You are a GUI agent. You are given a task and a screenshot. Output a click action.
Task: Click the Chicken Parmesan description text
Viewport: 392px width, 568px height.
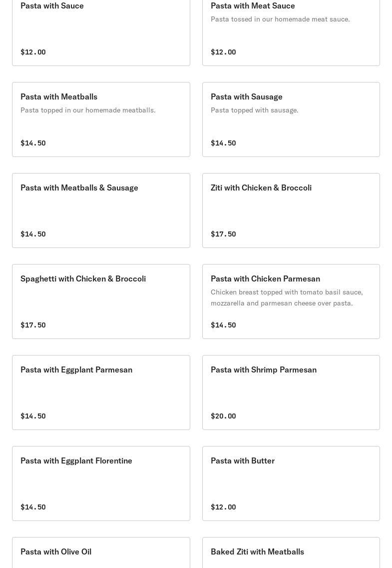pos(286,297)
